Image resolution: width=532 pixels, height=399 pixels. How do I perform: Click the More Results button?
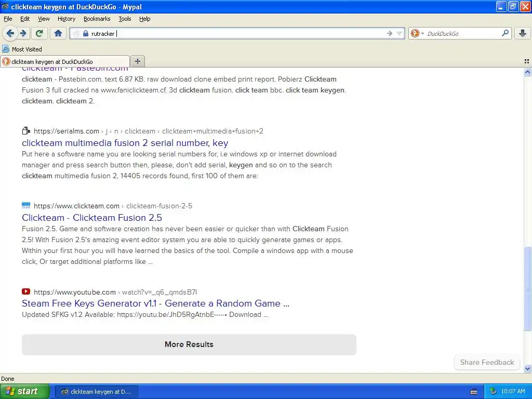189,344
